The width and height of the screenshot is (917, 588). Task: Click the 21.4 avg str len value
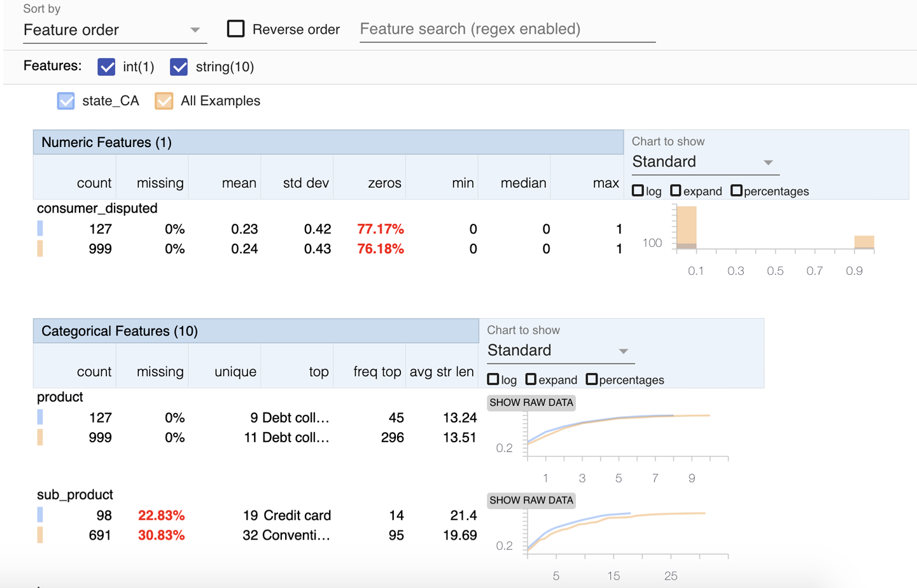463,515
